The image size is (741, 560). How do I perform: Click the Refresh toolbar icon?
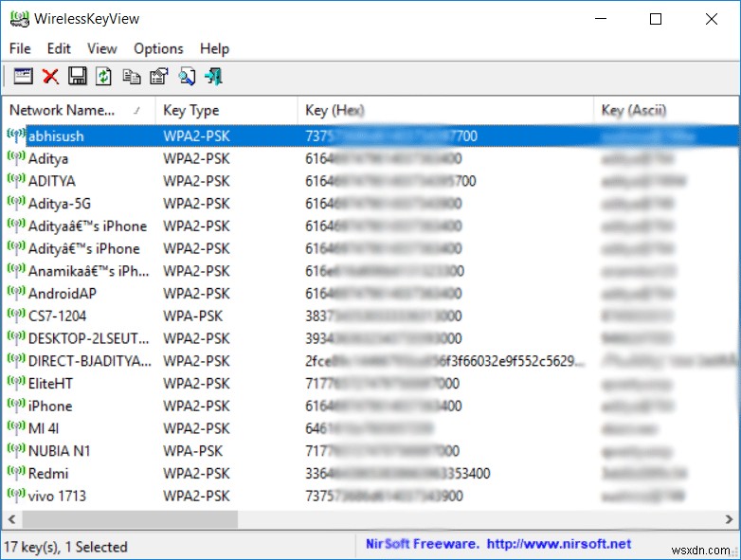click(x=103, y=76)
